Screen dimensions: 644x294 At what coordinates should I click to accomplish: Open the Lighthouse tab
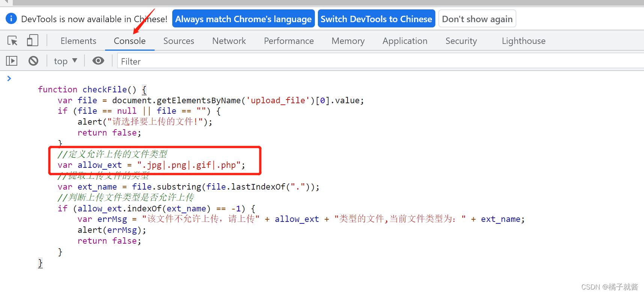(x=524, y=41)
